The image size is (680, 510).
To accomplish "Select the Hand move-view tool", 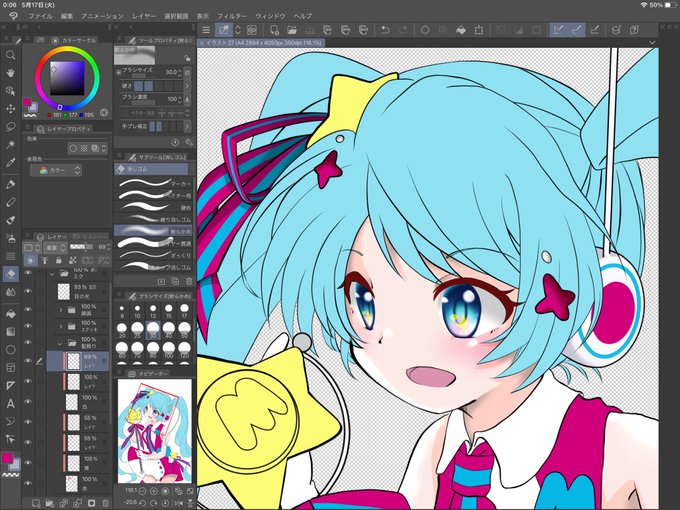I will (x=11, y=72).
